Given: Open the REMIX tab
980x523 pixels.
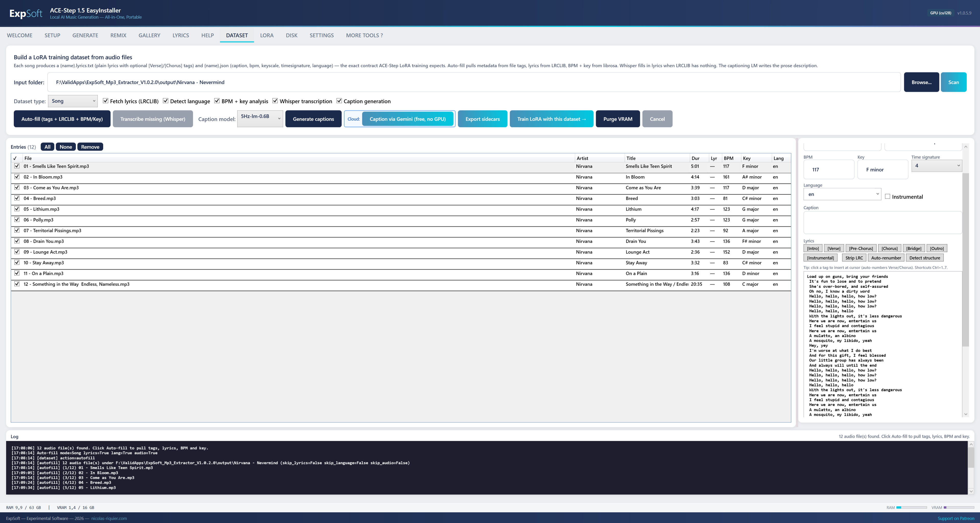Looking at the screenshot, I should 118,35.
